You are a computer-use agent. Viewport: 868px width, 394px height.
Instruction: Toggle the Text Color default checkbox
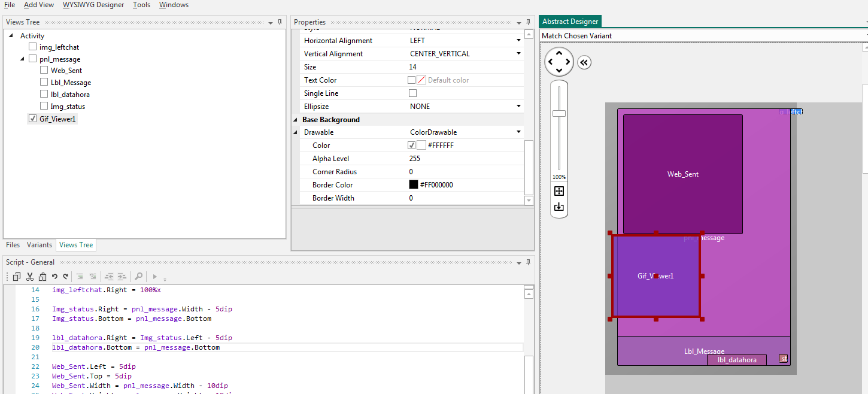tap(412, 80)
